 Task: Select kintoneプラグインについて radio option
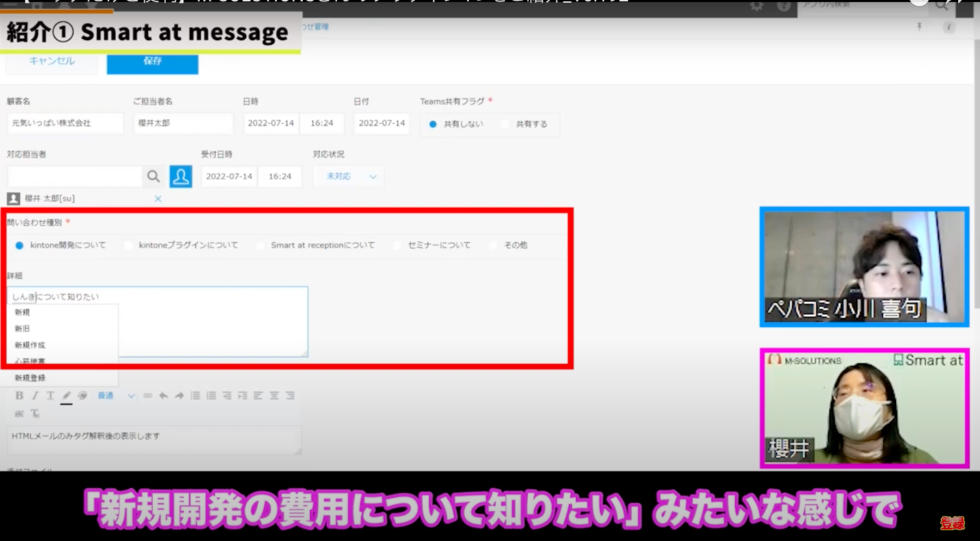coord(128,245)
